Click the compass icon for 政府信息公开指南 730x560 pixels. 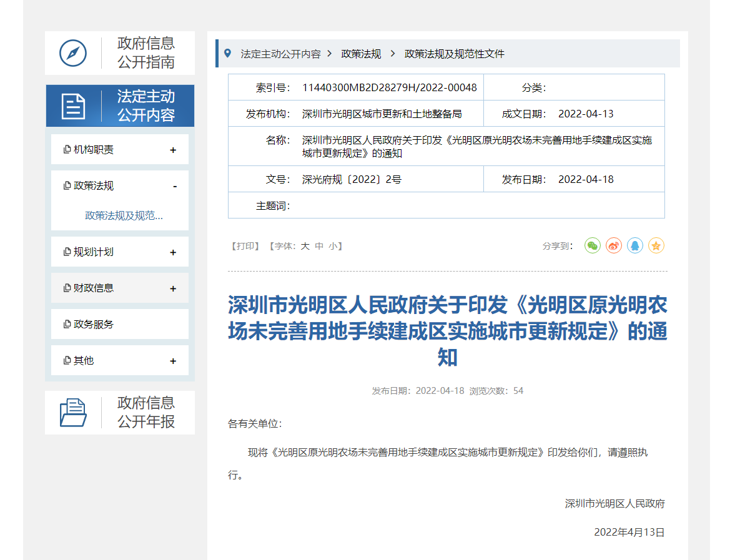(x=73, y=53)
